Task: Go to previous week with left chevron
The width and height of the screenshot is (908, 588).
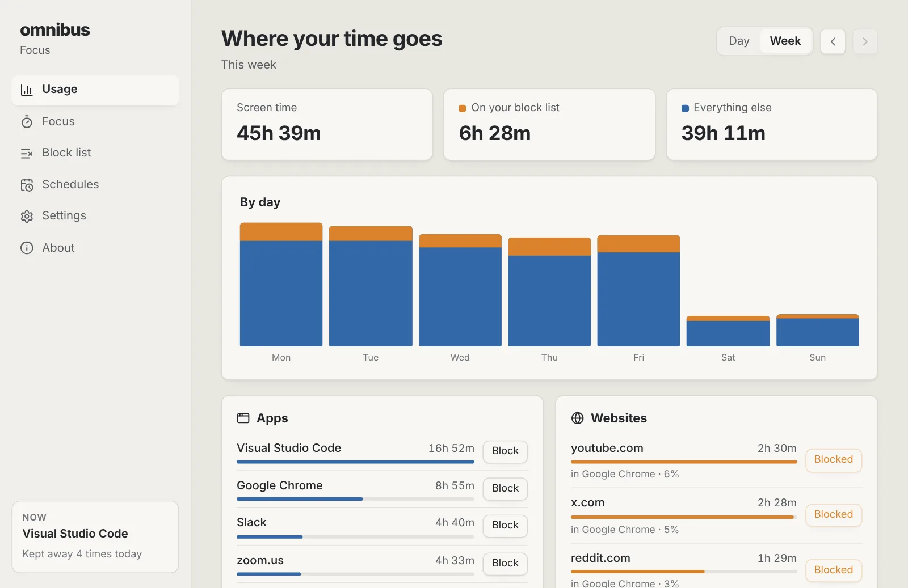Action: 833,41
